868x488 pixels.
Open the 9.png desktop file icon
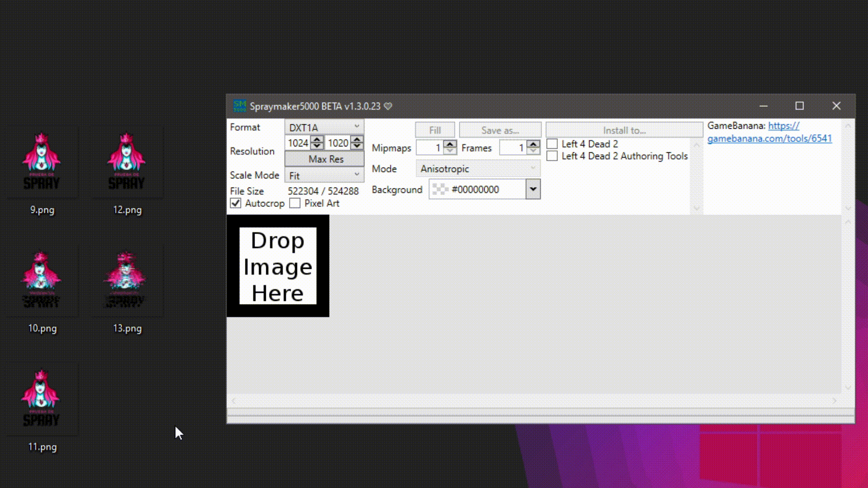tap(42, 162)
